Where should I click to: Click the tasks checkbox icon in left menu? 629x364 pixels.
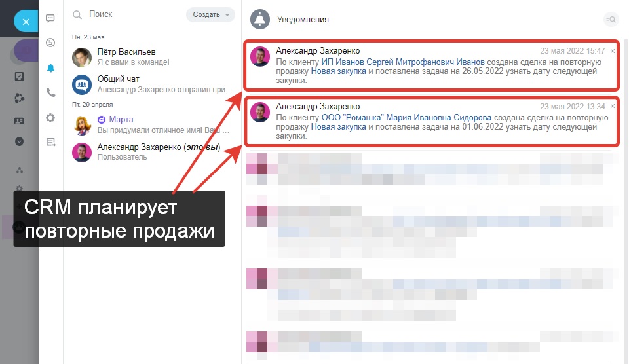point(19,77)
